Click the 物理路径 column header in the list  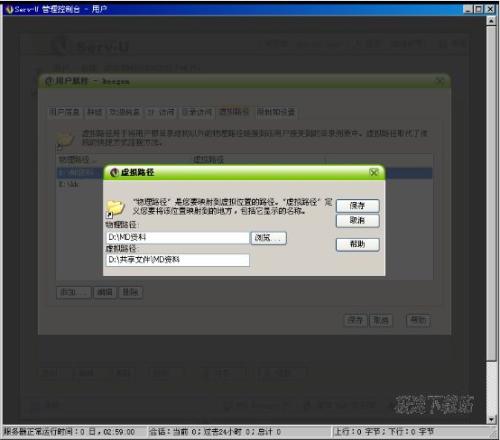pos(124,160)
